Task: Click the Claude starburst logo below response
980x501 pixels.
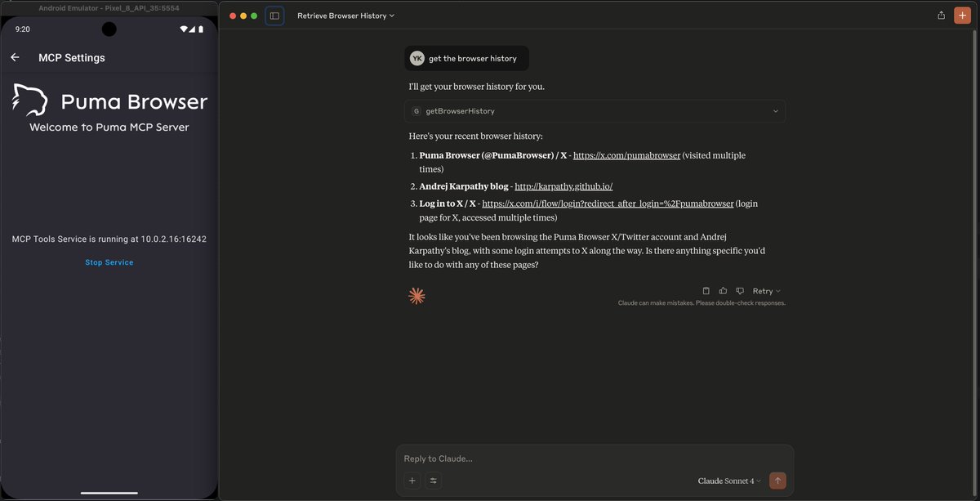Action: point(416,296)
